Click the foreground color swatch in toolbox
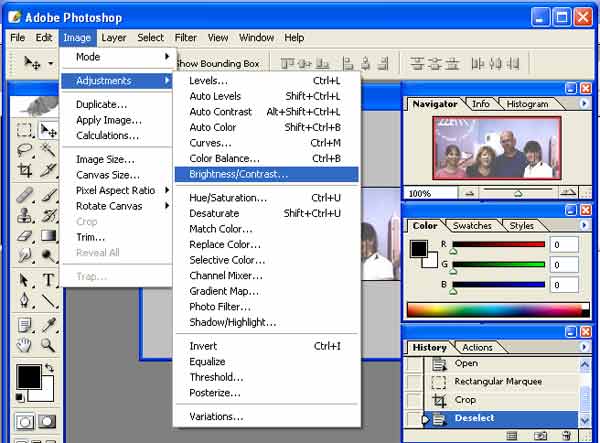Screen dimensions: 600x443 pos(28,377)
